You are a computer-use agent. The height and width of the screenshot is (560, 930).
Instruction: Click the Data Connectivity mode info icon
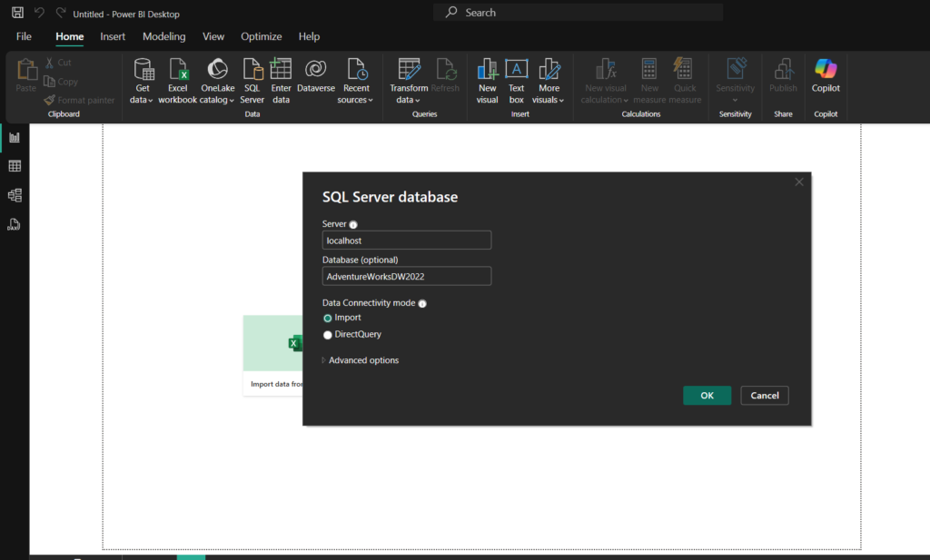pyautogui.click(x=422, y=303)
